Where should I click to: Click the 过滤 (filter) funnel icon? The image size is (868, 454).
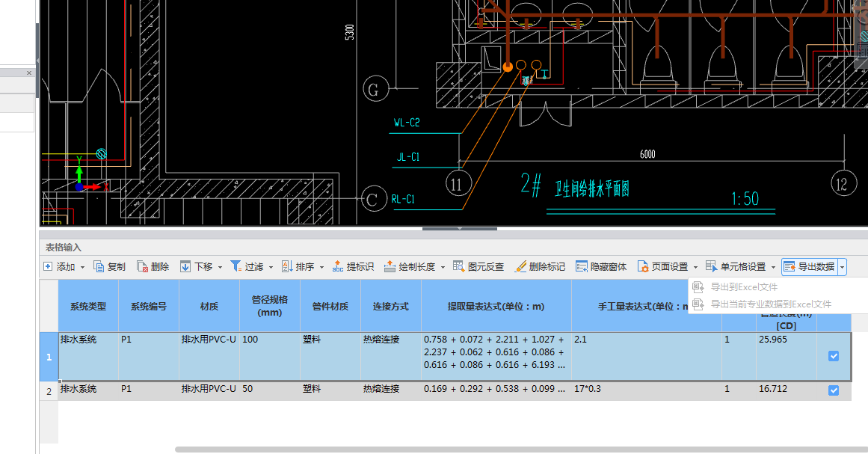point(236,266)
